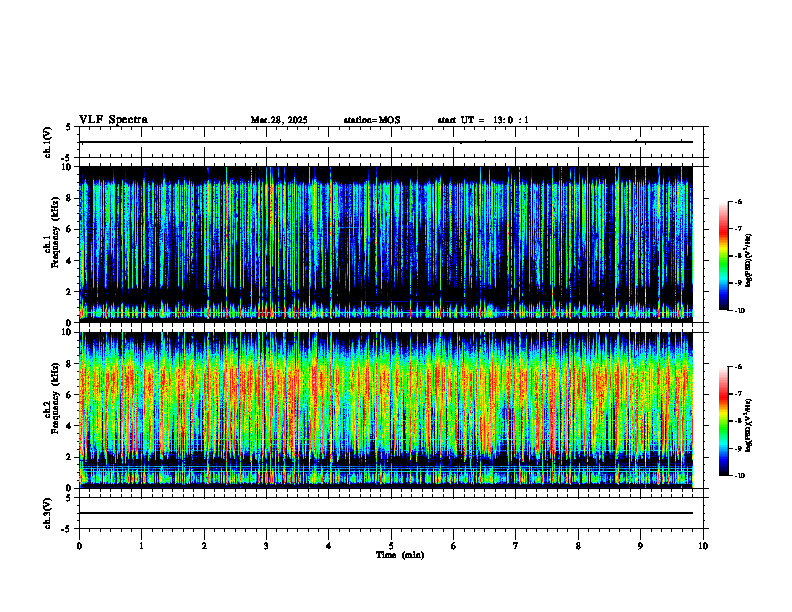Screen dimensions: 792x612
Task: Click the time axis tick label '7'
Action: [x=516, y=546]
